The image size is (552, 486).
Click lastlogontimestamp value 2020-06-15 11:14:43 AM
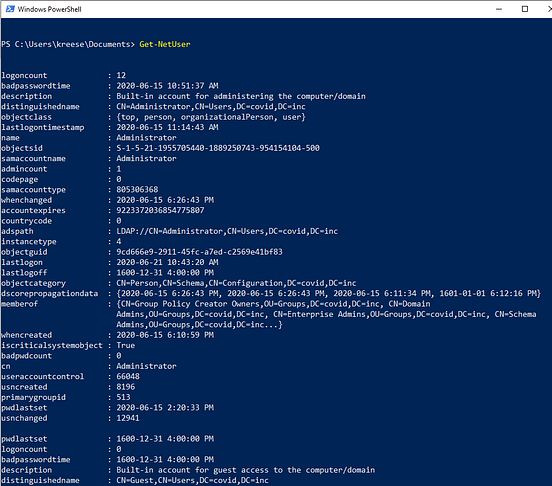click(167, 127)
